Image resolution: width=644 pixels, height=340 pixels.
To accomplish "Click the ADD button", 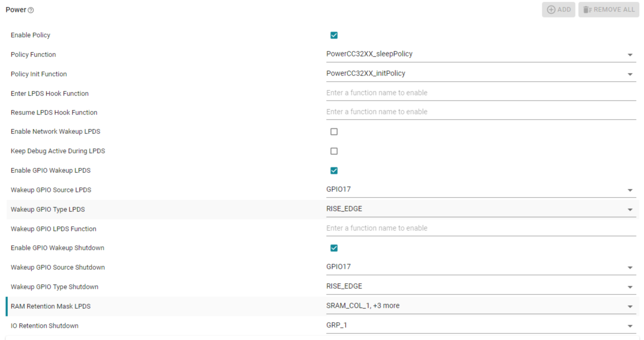I will pos(558,10).
